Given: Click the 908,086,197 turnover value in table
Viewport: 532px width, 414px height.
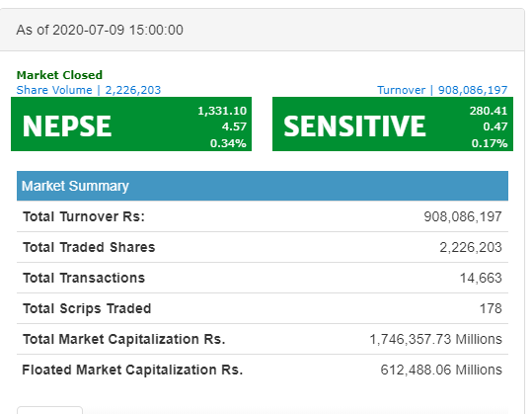Looking at the screenshot, I should [x=463, y=216].
